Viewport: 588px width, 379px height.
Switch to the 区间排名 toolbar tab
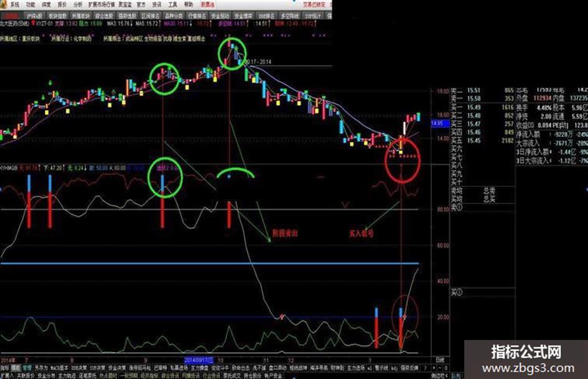151,16
